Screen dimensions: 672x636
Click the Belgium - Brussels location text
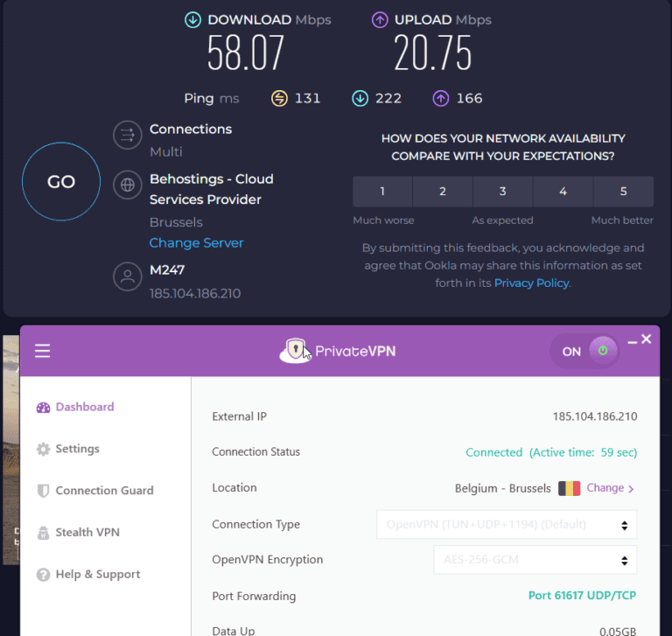coord(503,488)
